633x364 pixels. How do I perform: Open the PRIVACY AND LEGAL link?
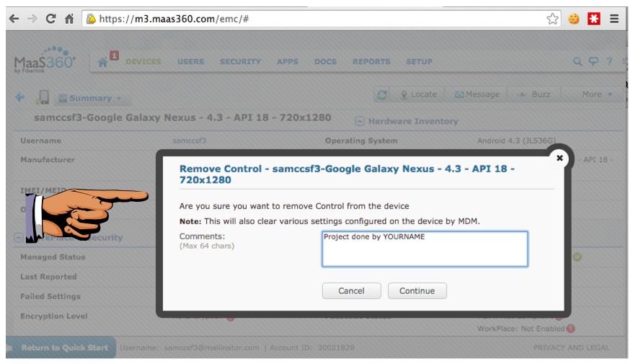click(571, 347)
